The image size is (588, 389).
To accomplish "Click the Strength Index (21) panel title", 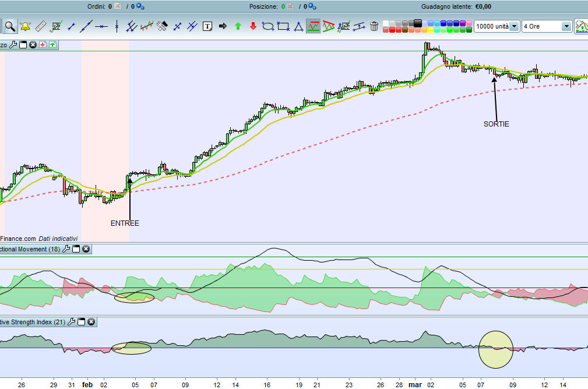I will (33, 322).
